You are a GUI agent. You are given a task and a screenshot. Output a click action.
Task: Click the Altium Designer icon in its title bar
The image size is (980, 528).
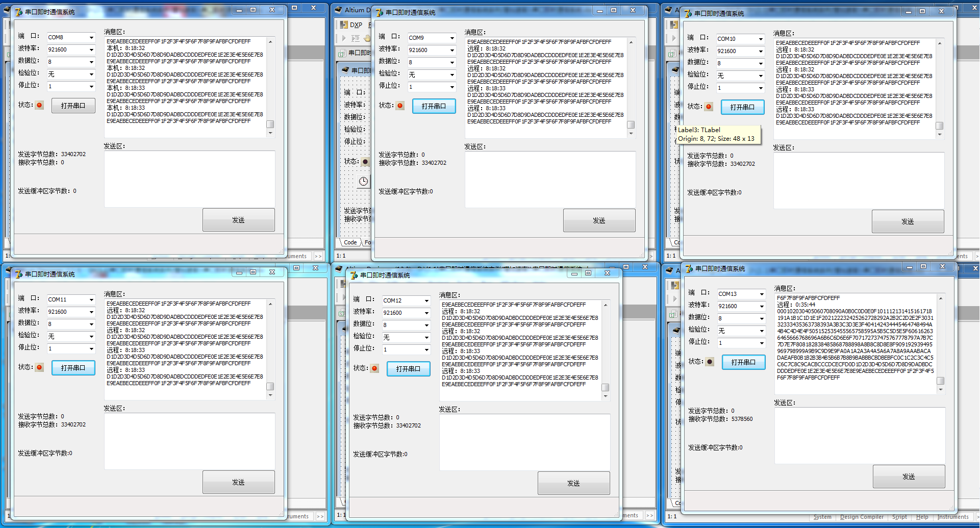(x=337, y=10)
